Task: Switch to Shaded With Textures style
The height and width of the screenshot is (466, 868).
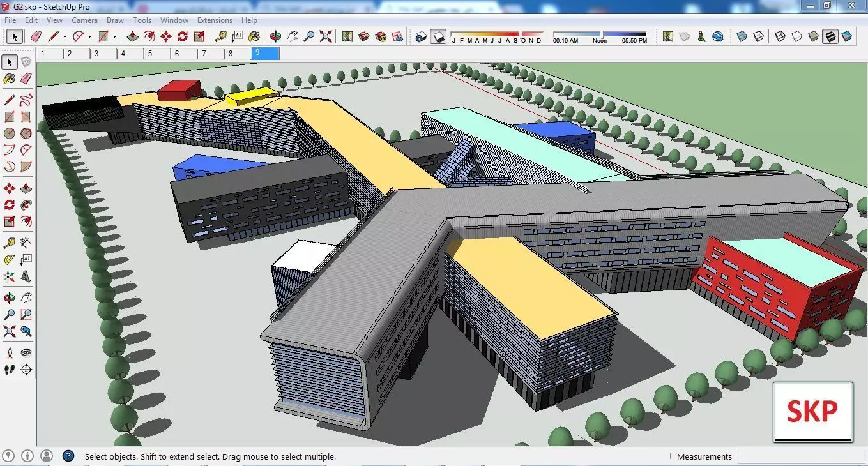Action: pyautogui.click(x=830, y=36)
